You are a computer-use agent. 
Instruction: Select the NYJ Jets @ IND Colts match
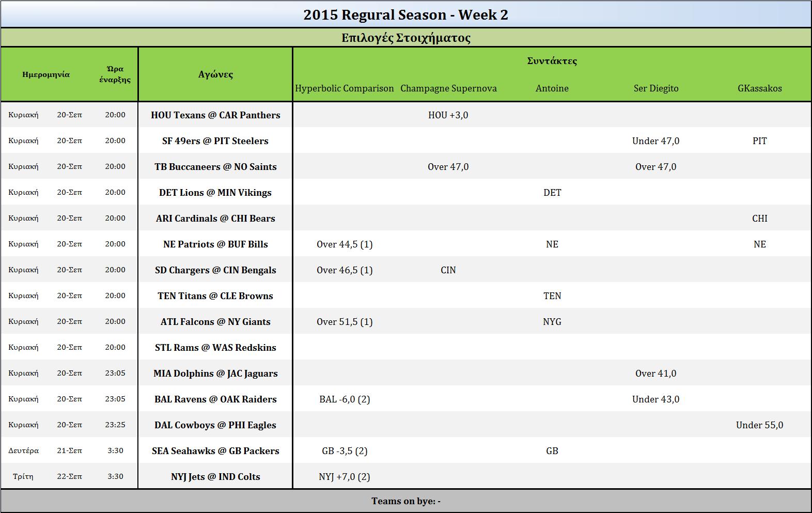[215, 476]
